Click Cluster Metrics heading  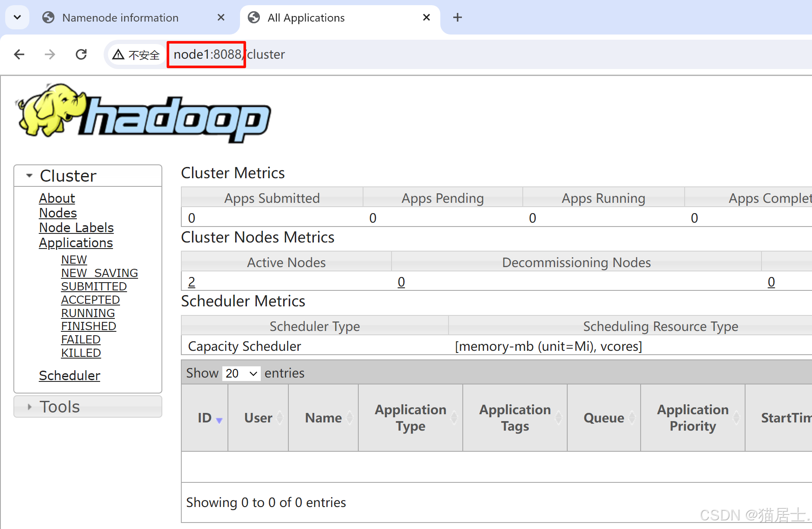(x=233, y=173)
